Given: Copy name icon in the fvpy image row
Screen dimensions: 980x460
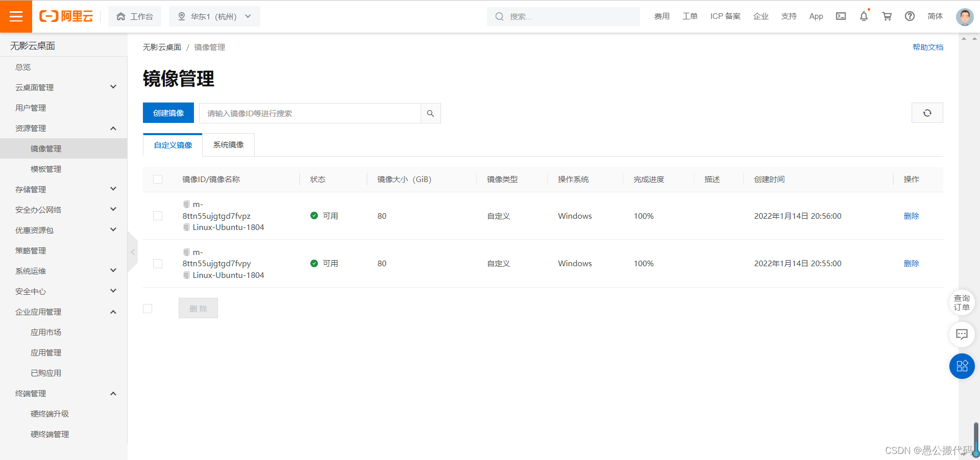Looking at the screenshot, I should pos(186,275).
